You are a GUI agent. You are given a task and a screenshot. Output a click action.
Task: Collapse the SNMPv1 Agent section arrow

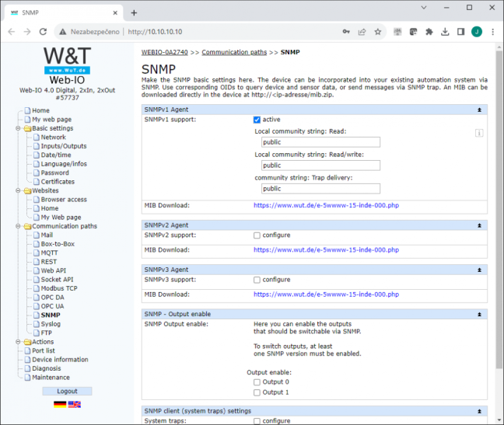(x=479, y=110)
